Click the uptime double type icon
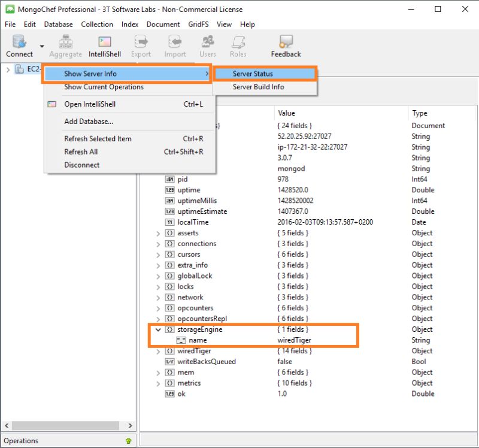Image resolution: width=479 pixels, height=448 pixels. 169,190
